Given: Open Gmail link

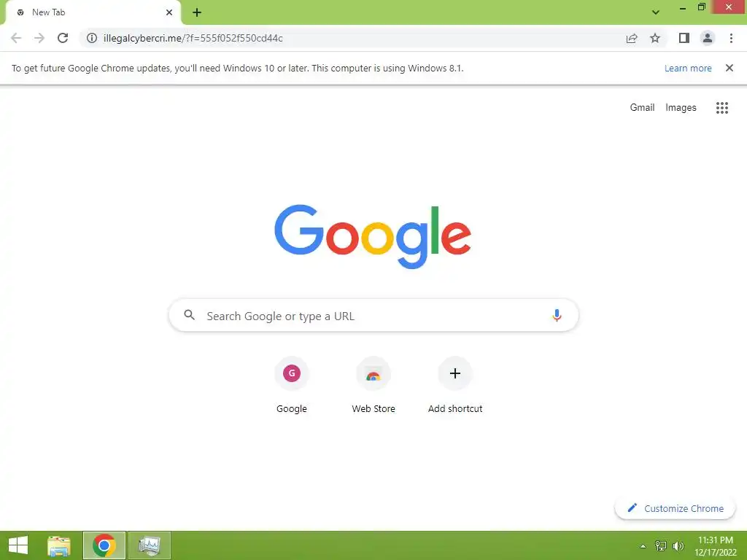Looking at the screenshot, I should pyautogui.click(x=642, y=108).
